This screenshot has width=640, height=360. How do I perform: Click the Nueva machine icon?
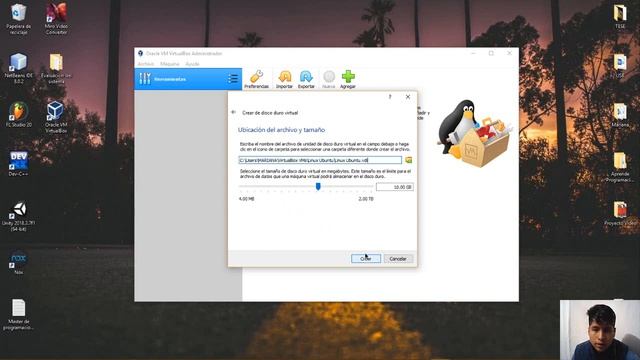pyautogui.click(x=329, y=79)
